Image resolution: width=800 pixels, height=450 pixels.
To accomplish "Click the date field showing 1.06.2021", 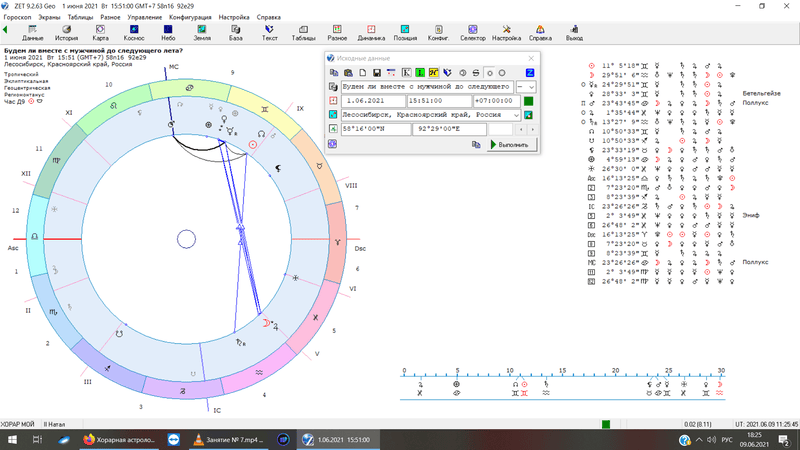I will tap(366, 101).
